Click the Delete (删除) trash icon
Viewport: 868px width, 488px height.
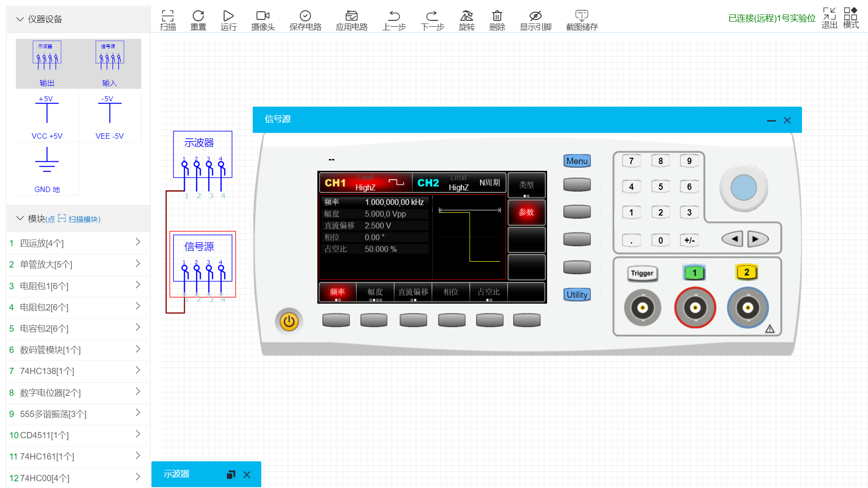497,16
